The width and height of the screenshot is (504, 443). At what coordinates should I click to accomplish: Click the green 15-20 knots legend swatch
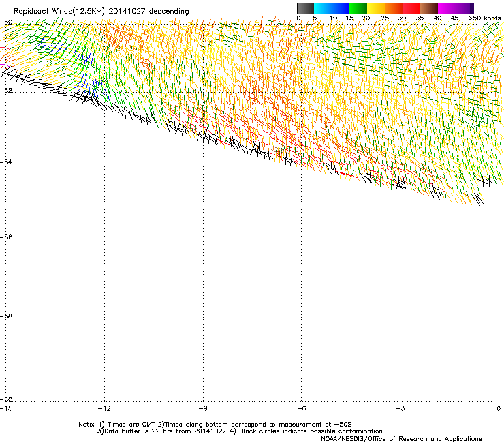click(x=358, y=8)
